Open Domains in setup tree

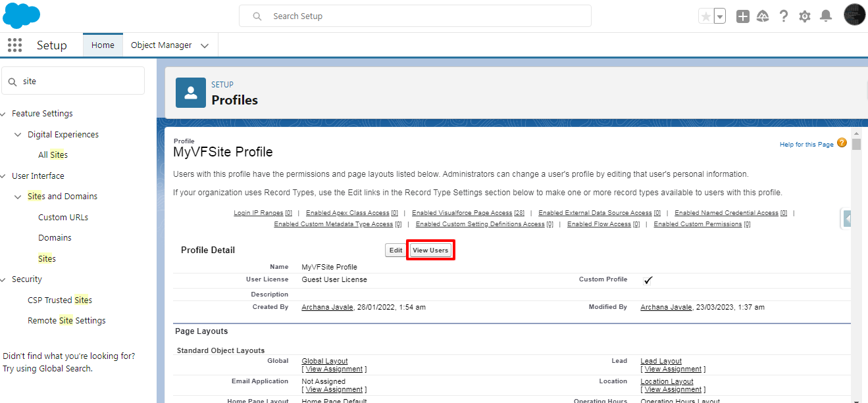pyautogui.click(x=55, y=237)
